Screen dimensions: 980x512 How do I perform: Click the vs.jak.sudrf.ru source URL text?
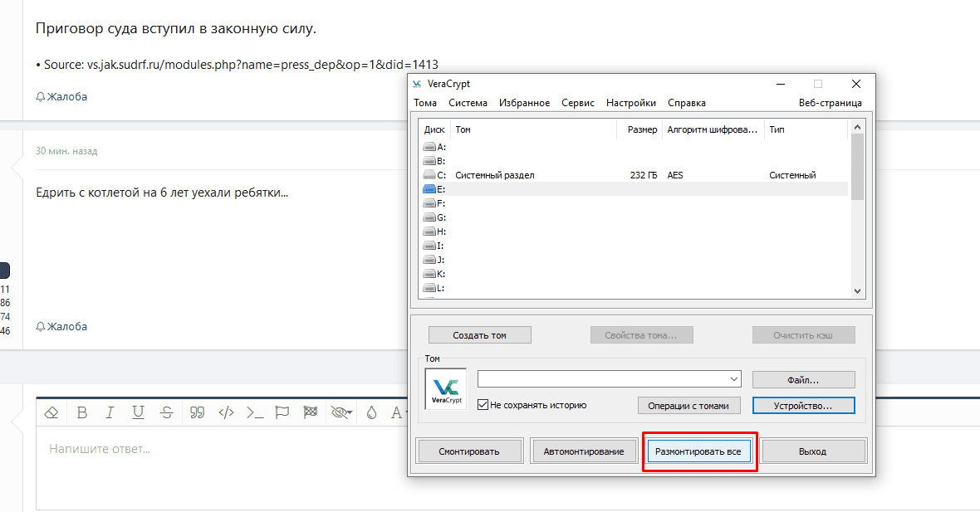point(262,65)
